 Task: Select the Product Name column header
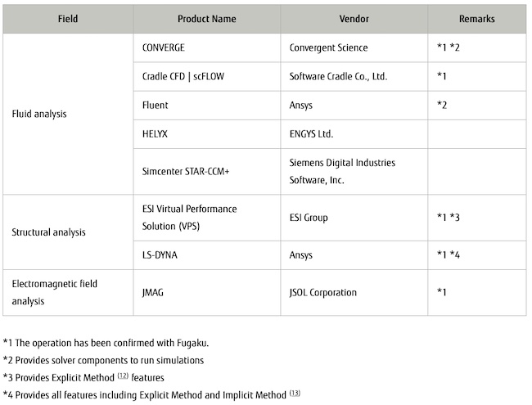(207, 19)
